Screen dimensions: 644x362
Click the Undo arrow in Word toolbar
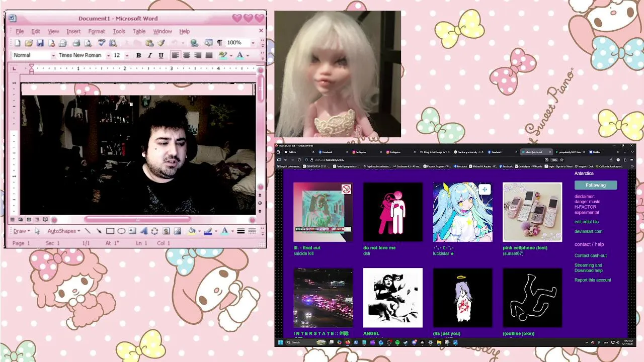click(x=174, y=43)
